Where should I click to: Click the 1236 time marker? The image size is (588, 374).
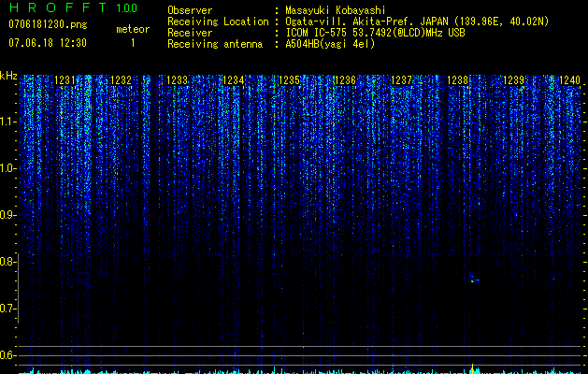(345, 80)
